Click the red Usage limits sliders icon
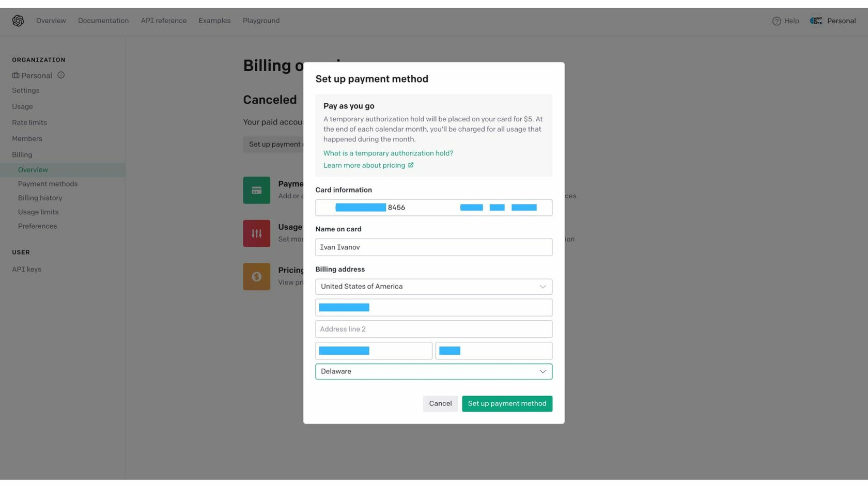868x488 pixels. click(x=256, y=233)
